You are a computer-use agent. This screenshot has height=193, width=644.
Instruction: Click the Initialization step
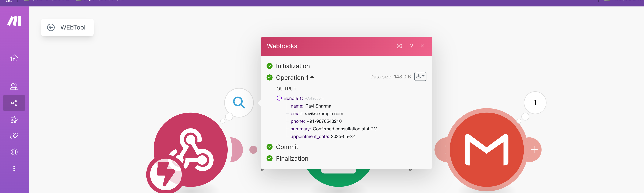[x=293, y=66]
